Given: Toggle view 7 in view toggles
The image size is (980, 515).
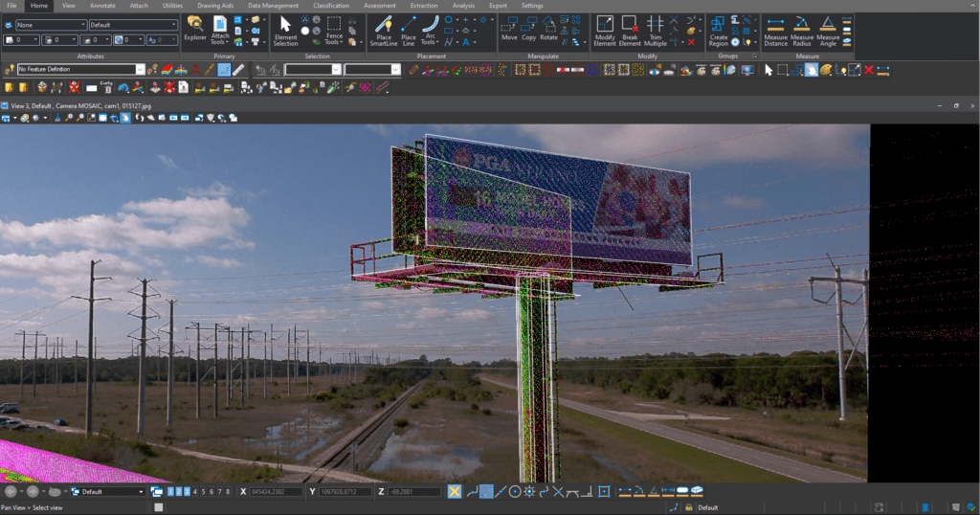Looking at the screenshot, I should (219, 492).
